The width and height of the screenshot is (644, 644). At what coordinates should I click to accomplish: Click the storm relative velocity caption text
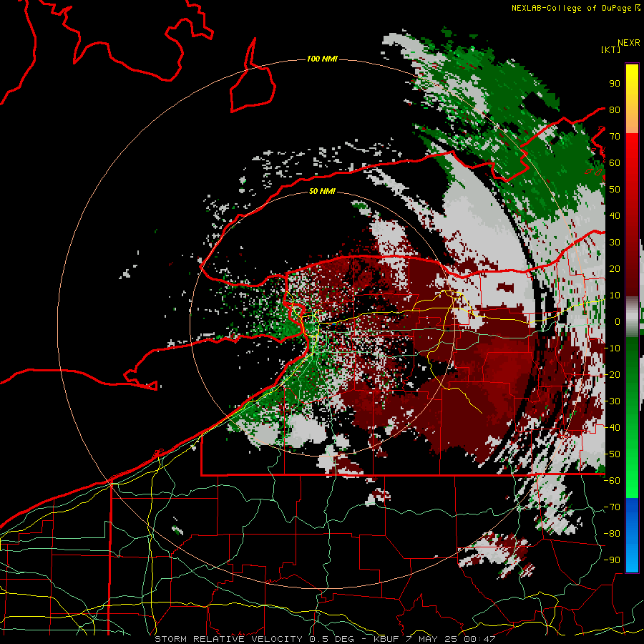[325, 639]
